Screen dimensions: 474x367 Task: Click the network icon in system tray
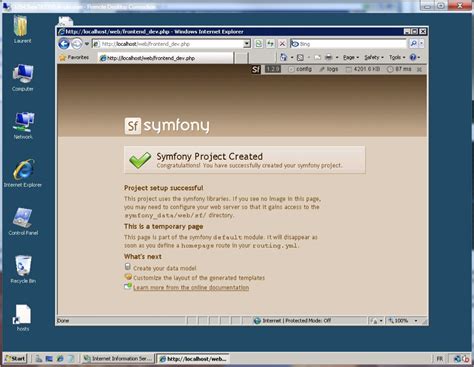pyautogui.click(x=457, y=359)
